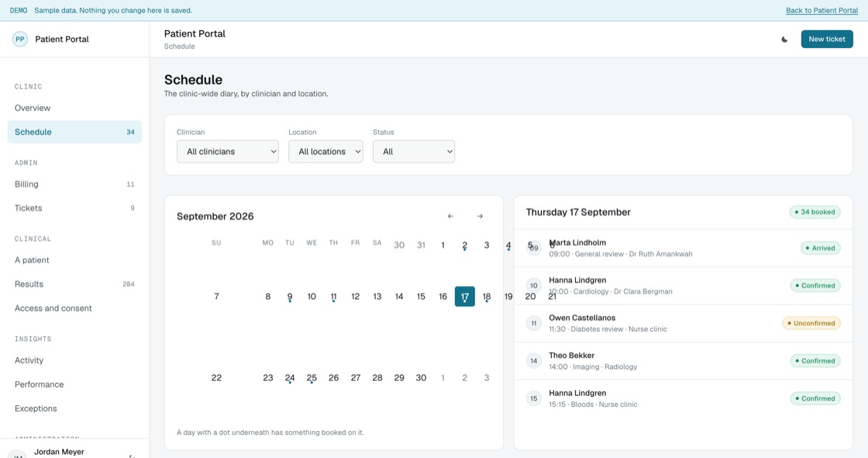The width and height of the screenshot is (868, 458).
Task: Open Owen Castellanos 11:30 Diabetes review
Action: tap(683, 323)
